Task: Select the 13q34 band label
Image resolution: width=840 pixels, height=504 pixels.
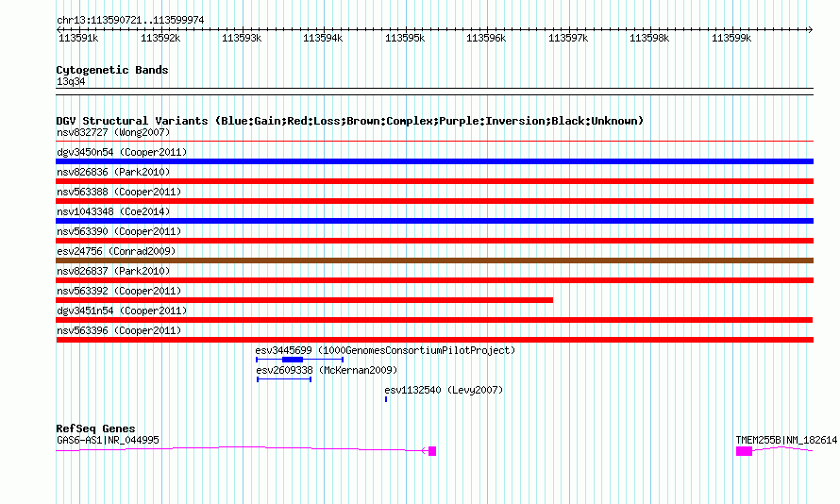Action: pyautogui.click(x=71, y=81)
